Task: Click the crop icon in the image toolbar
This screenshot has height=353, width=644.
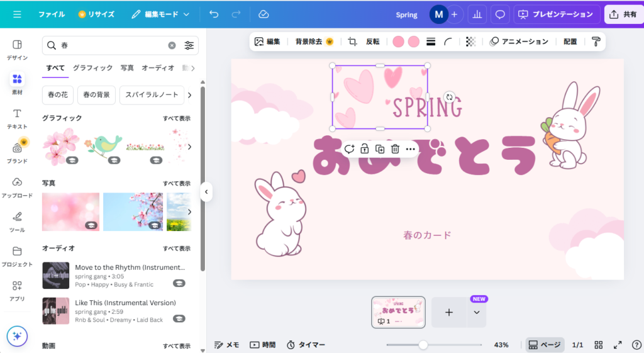Action: (x=352, y=42)
